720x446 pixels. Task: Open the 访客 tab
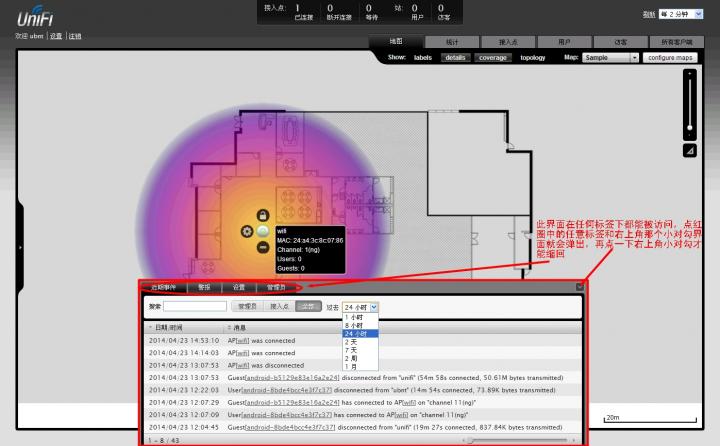click(620, 42)
